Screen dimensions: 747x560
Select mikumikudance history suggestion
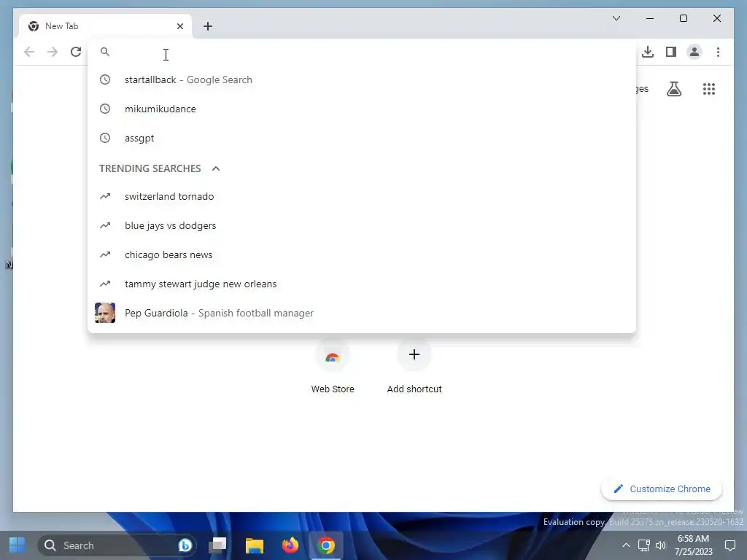point(362,109)
